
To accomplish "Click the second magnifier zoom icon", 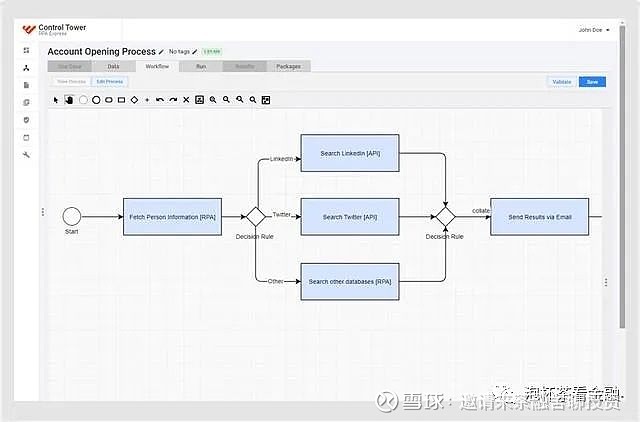I will click(227, 100).
